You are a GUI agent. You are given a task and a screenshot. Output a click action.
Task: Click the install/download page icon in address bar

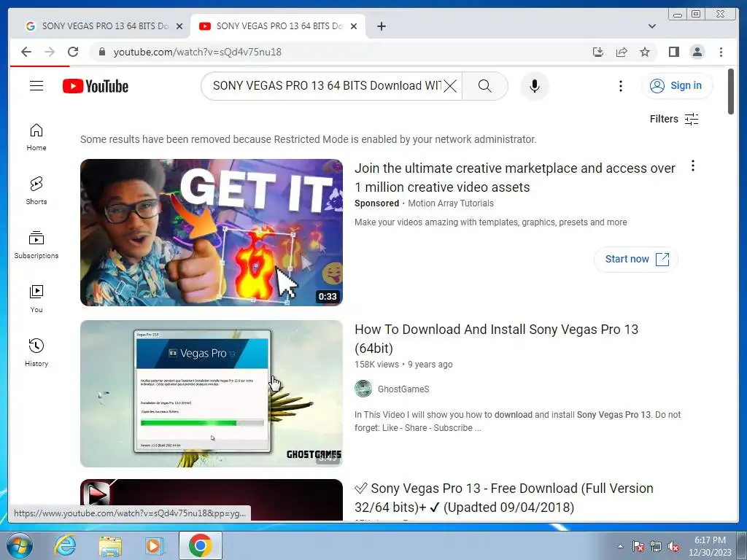[598, 52]
